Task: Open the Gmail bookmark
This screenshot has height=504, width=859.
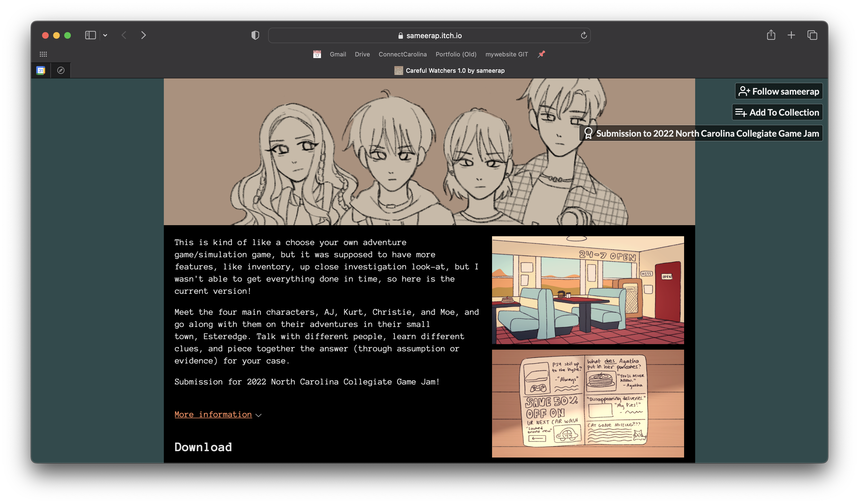Action: pos(337,54)
